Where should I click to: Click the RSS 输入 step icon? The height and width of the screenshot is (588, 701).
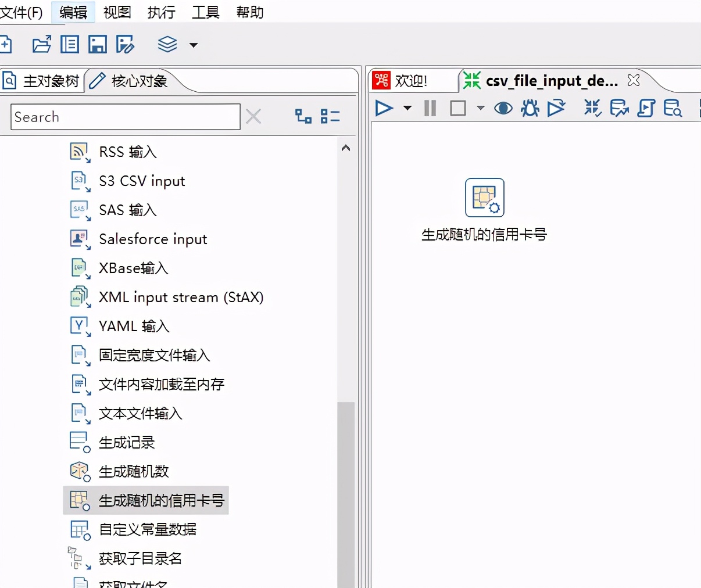coord(80,152)
